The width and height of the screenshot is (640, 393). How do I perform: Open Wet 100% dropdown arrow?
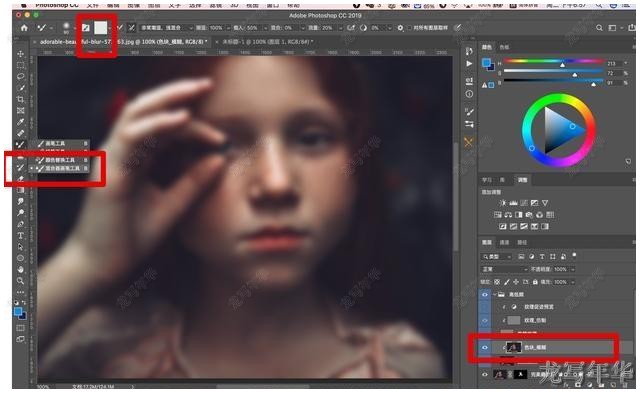point(228,28)
